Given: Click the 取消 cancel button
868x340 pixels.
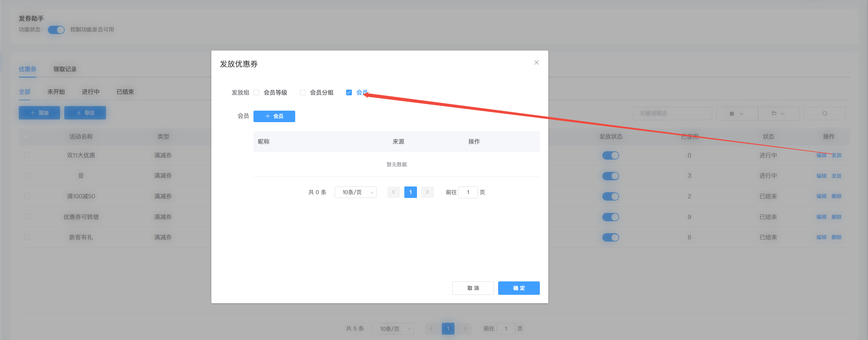Looking at the screenshot, I should point(473,288).
